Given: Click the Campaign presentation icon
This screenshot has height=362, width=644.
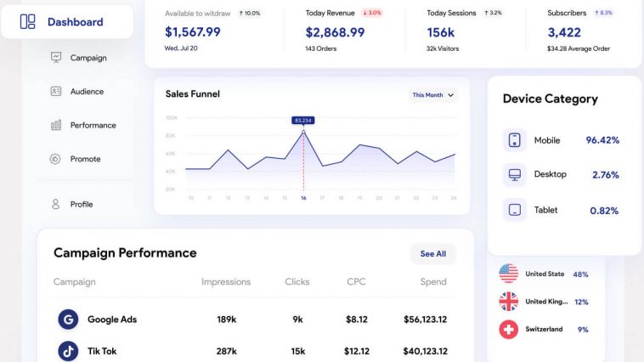Looking at the screenshot, I should (56, 58).
